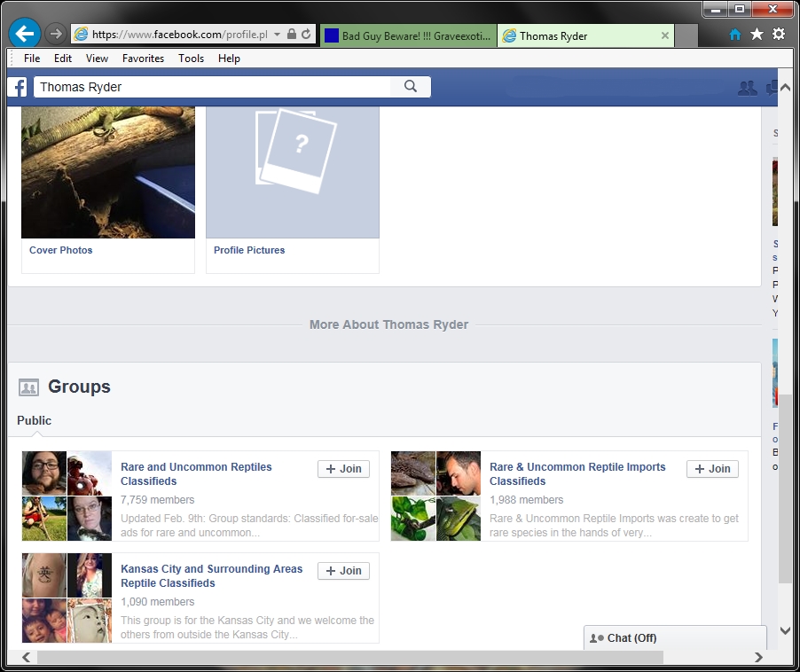Open the Cover Photos album thumbnail

[108, 172]
